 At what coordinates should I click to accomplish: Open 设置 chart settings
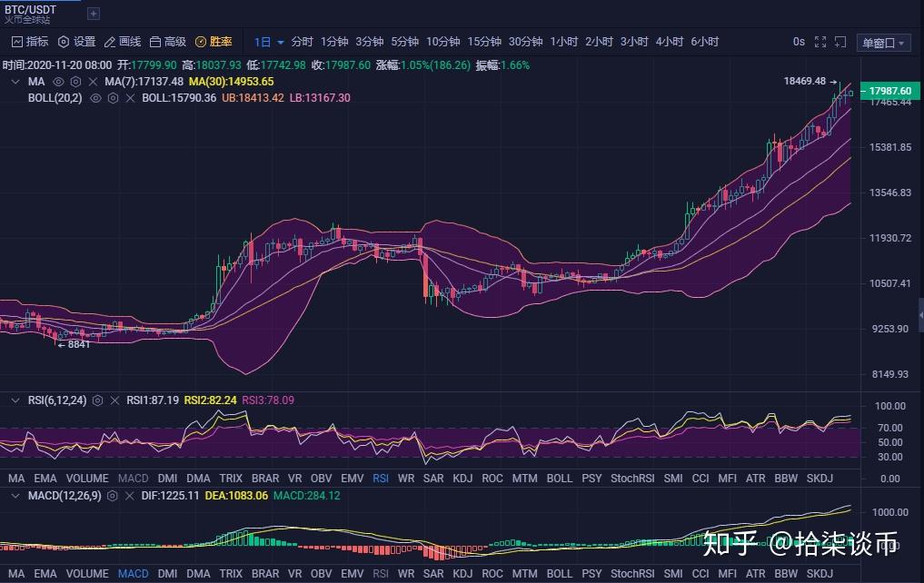point(76,42)
